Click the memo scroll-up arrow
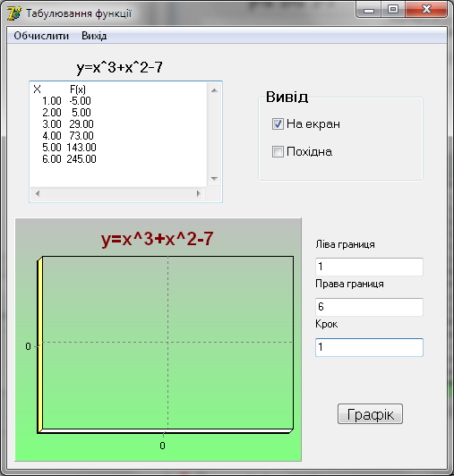 pyautogui.click(x=214, y=90)
